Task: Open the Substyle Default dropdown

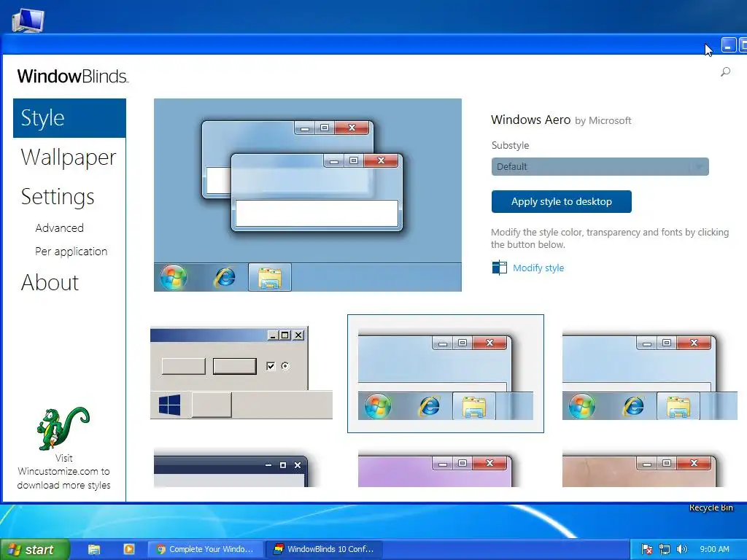Action: 600,167
